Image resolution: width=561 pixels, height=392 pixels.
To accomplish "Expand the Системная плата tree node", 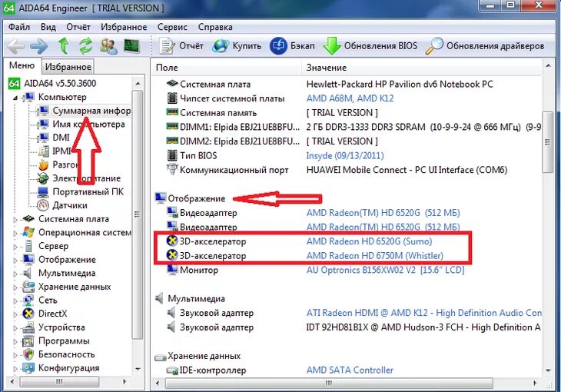I will click(x=15, y=220).
